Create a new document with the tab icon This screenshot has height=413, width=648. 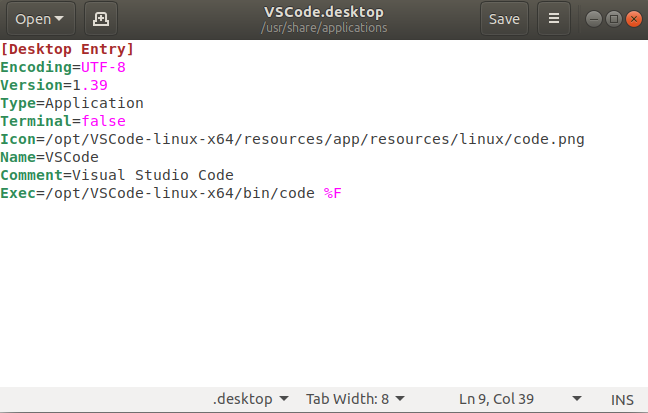101,19
